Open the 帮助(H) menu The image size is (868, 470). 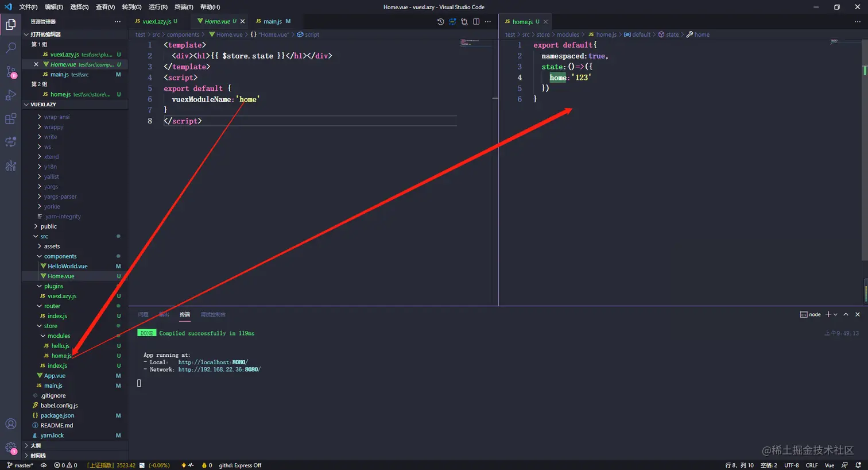[210, 7]
